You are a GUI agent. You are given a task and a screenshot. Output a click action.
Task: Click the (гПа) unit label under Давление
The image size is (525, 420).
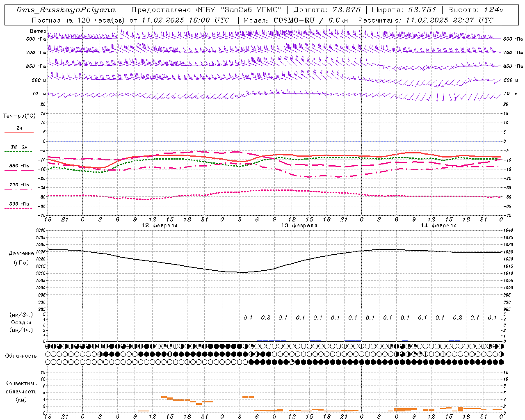(21, 263)
